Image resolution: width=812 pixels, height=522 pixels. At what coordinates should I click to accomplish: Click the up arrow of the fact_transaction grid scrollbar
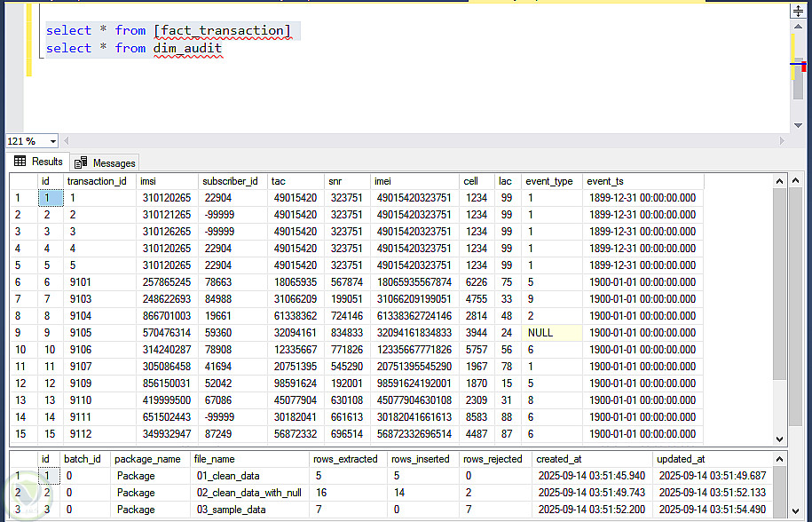780,181
